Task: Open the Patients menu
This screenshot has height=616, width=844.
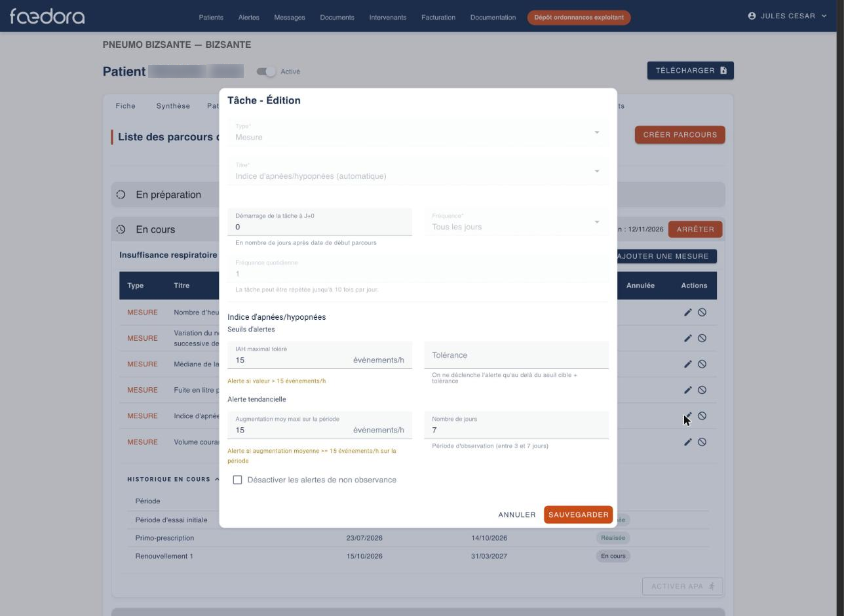Action: click(x=211, y=18)
